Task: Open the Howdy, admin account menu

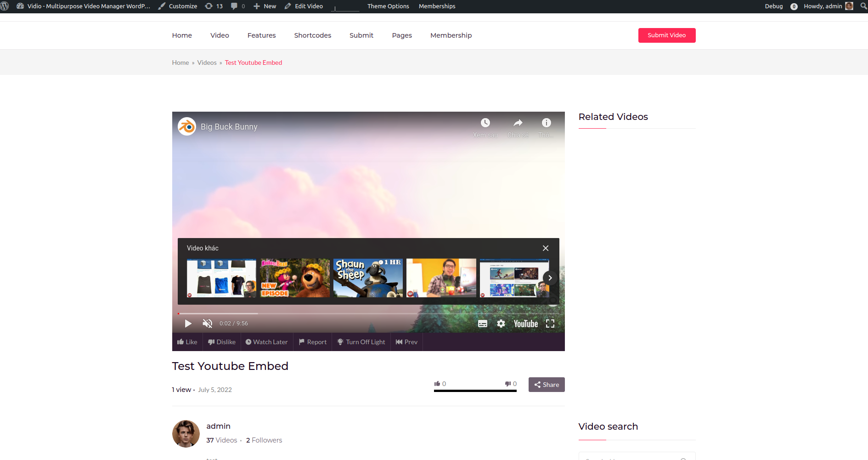Action: [x=828, y=6]
